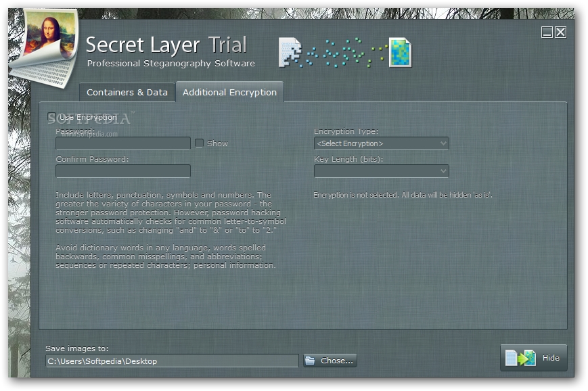588x391 pixels.
Task: Click the 'Include letters, punctuation' password tip paragraph
Action: 171,212
